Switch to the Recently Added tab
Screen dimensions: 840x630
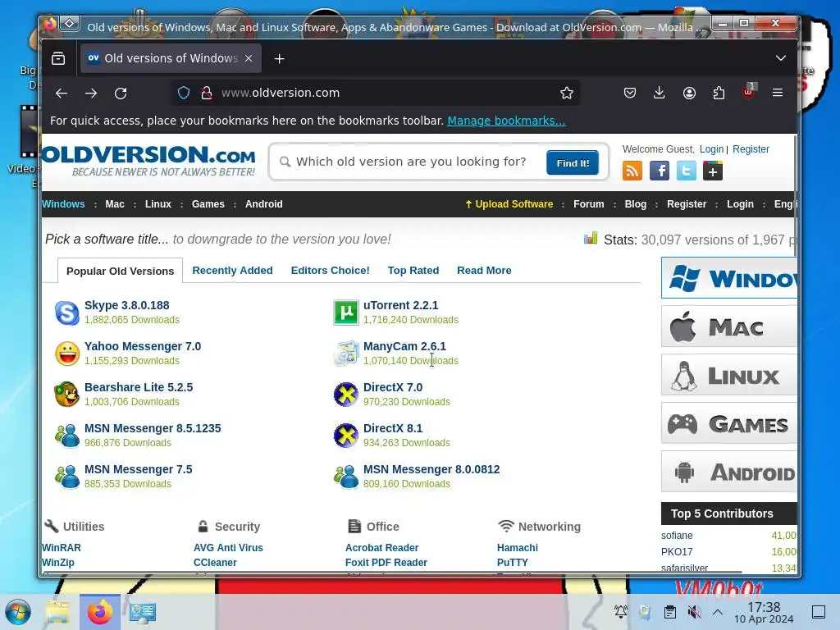point(232,271)
